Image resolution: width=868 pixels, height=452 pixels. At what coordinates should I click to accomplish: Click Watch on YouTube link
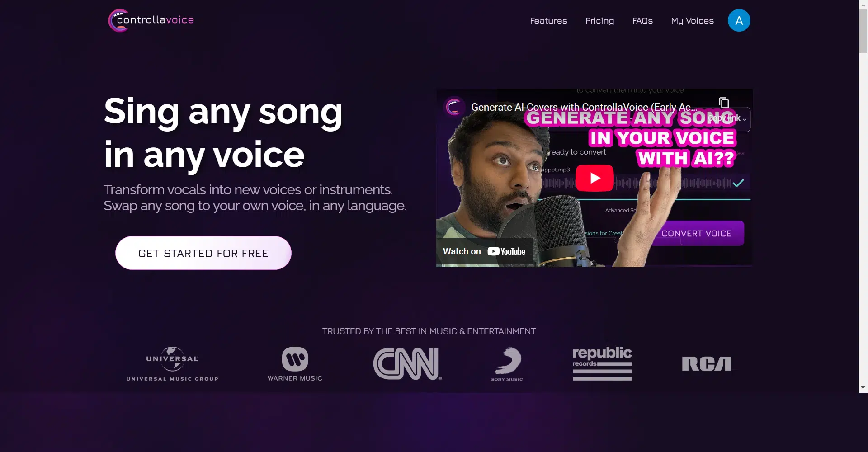(485, 252)
